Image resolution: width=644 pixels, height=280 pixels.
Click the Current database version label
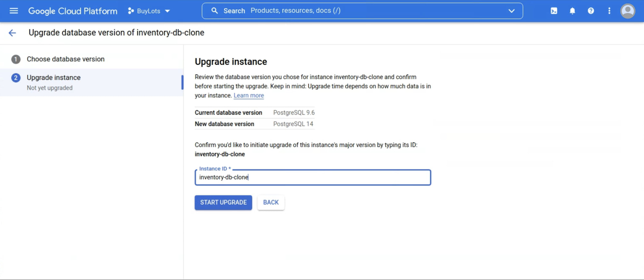tap(229, 113)
